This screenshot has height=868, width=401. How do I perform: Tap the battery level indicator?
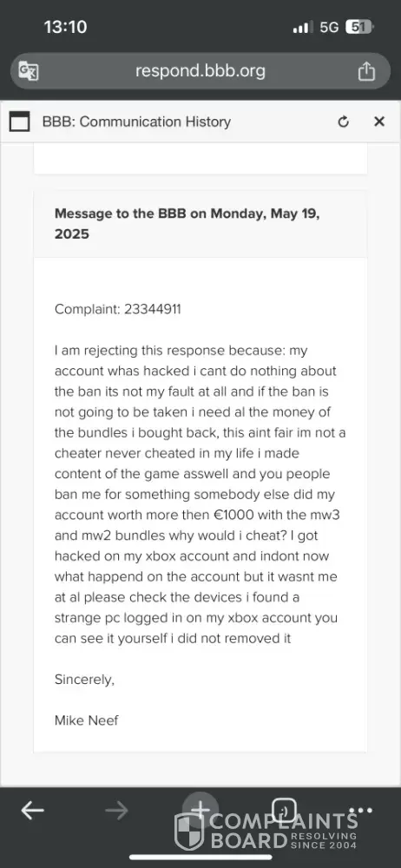coord(359,27)
